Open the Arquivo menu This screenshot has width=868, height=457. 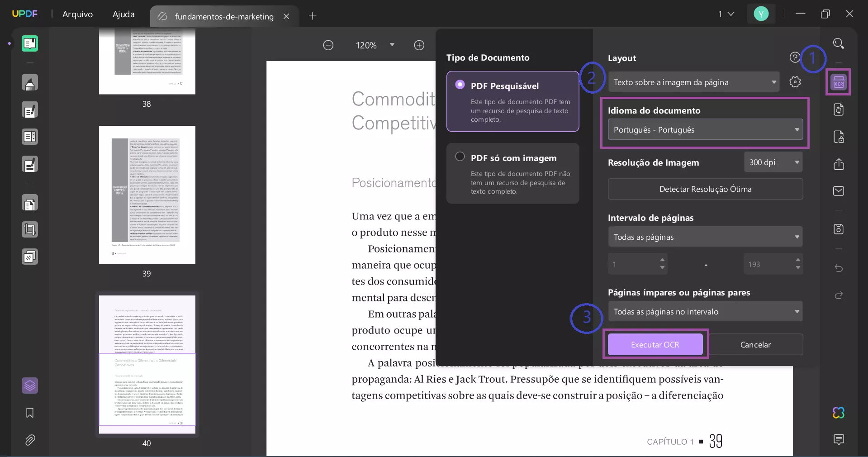pyautogui.click(x=77, y=14)
